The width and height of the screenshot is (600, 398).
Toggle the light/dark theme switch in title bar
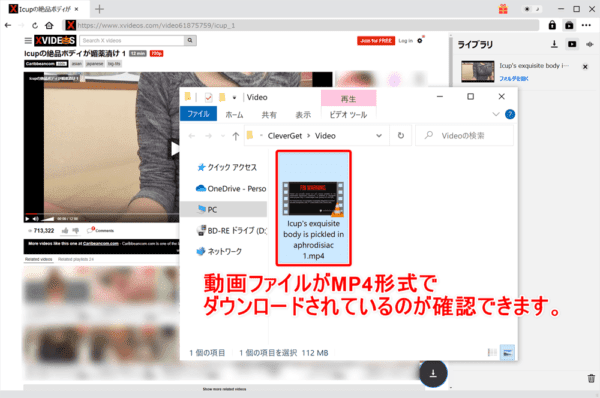[x=532, y=9]
